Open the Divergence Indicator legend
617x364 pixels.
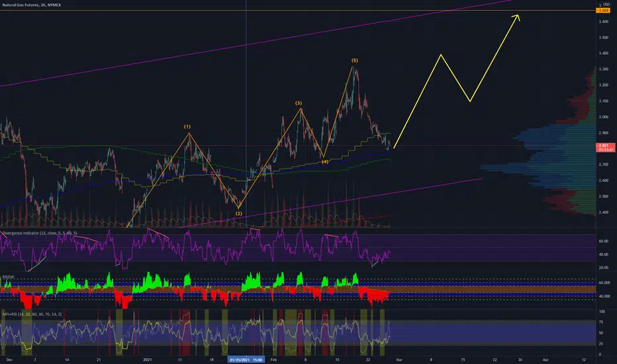click(39, 233)
